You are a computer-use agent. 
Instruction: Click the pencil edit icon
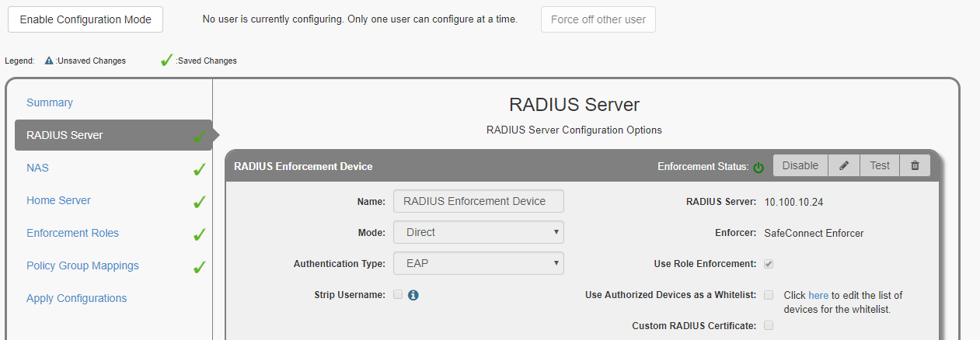click(844, 165)
